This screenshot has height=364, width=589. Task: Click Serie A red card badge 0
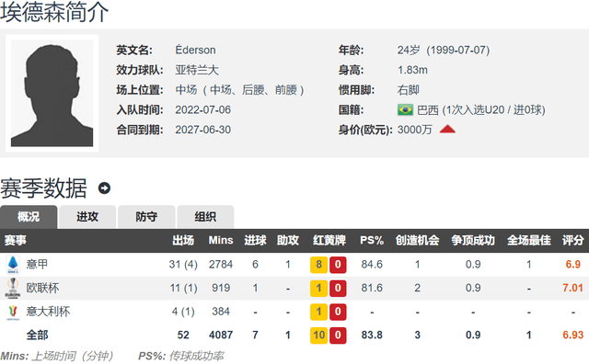tap(338, 265)
